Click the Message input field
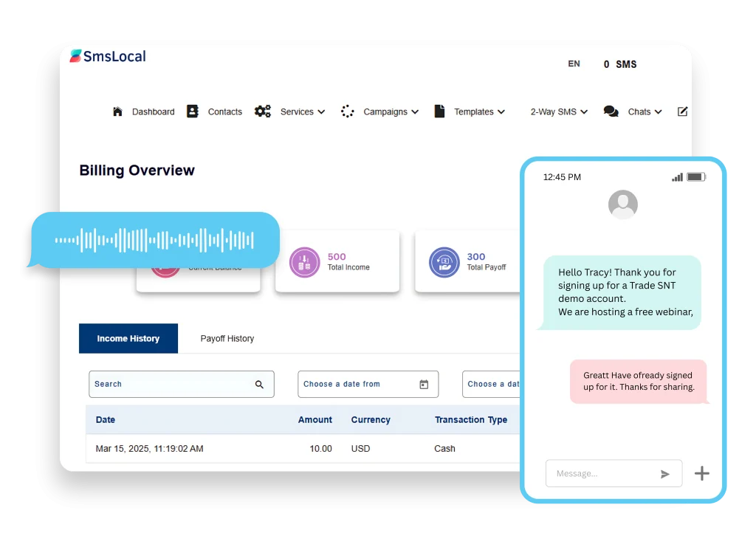The width and height of the screenshot is (756, 533). (x=602, y=474)
